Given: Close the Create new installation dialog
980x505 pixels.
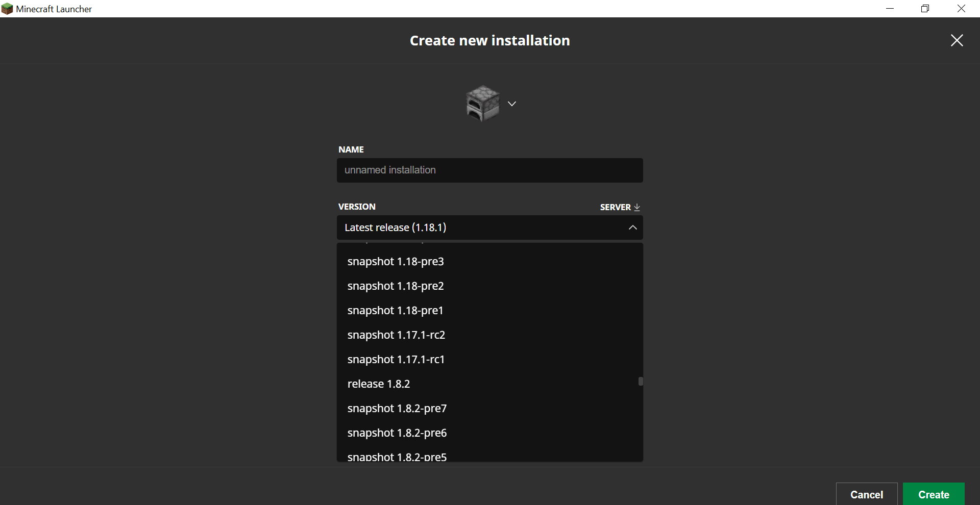Looking at the screenshot, I should [x=957, y=40].
